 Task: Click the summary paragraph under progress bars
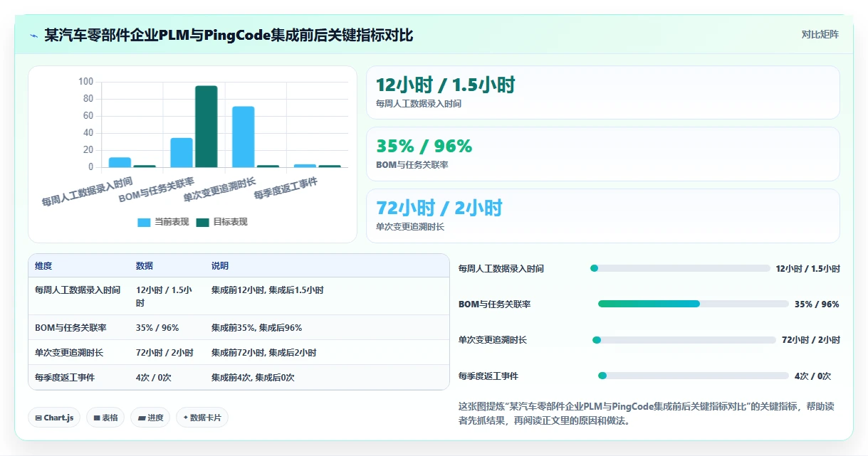coord(647,413)
